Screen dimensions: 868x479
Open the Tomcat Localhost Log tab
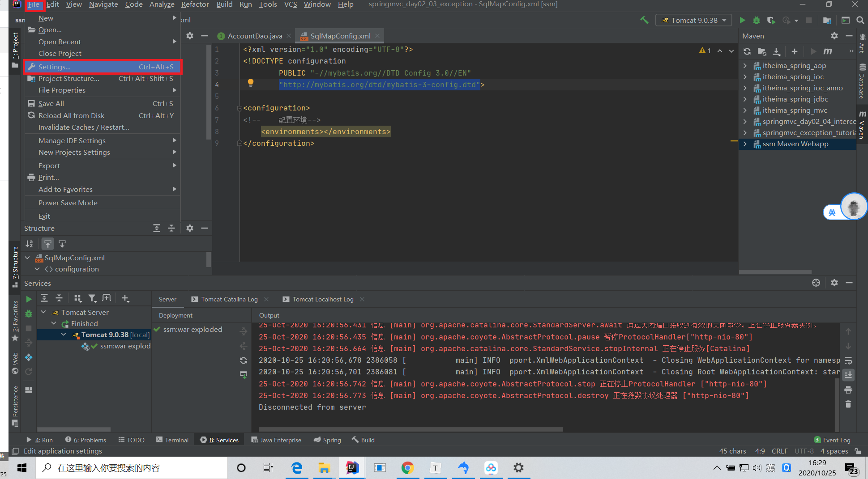pos(323,299)
